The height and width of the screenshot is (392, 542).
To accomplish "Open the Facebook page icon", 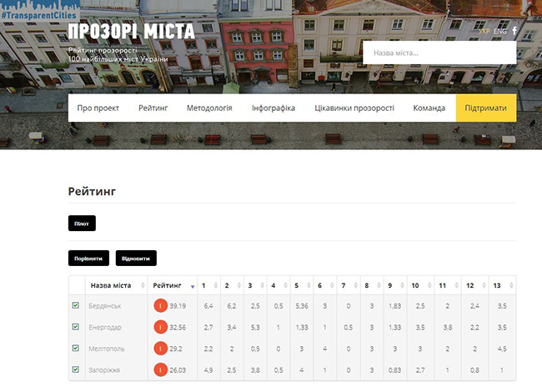I will coord(514,31).
